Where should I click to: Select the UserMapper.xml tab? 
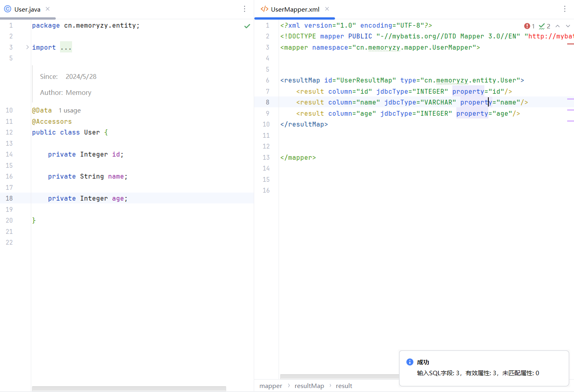click(x=295, y=9)
